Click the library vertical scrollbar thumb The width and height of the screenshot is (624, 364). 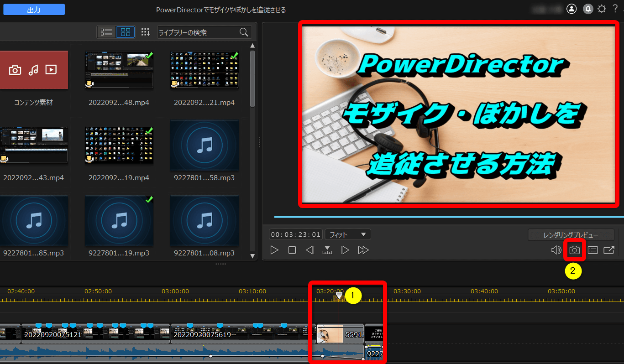[252, 78]
